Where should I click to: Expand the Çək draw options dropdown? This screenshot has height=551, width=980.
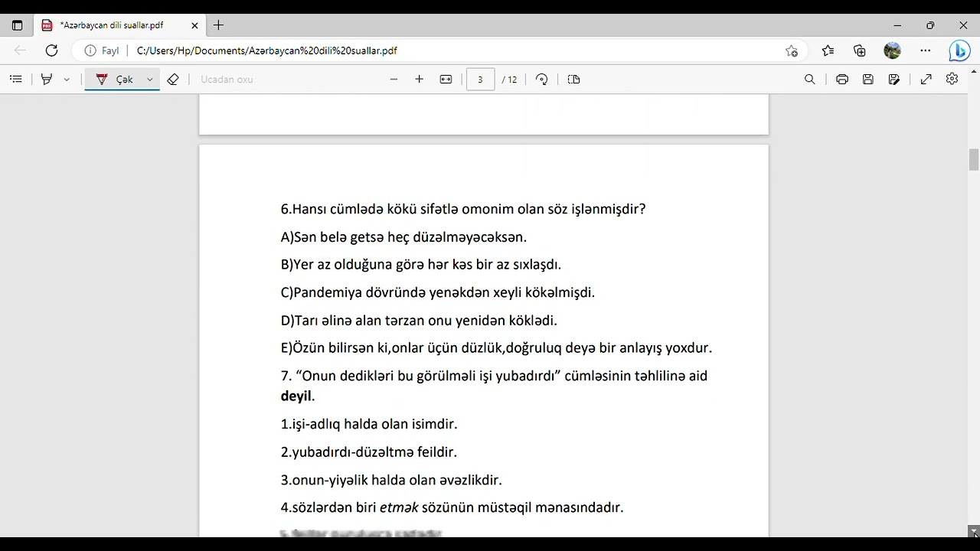point(150,79)
